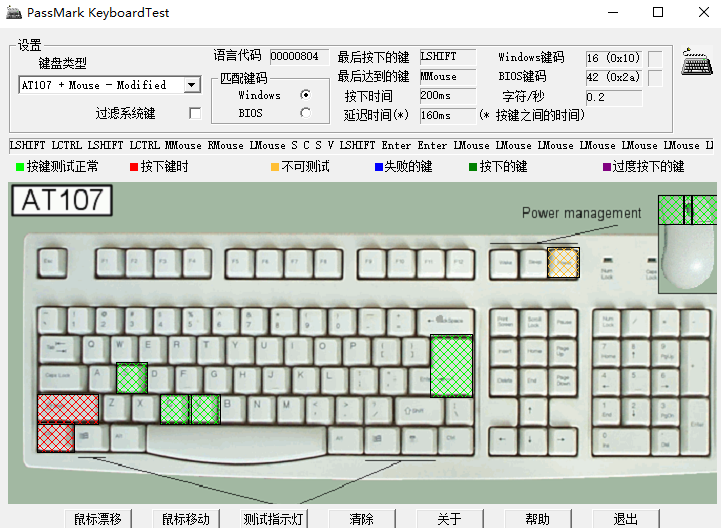Click the 延迟时间 value 160ms
Screen dimensions: 721x528
448,115
